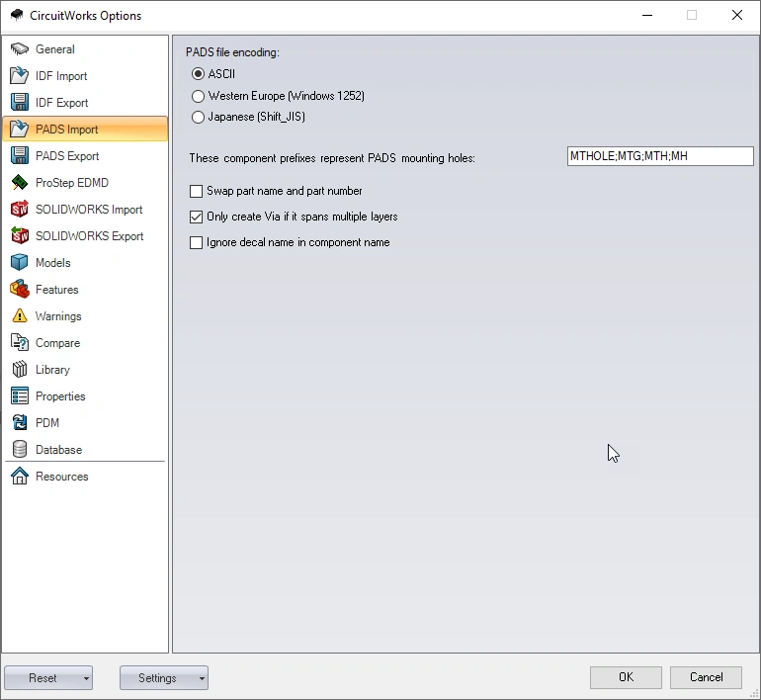Click the Warnings triangle icon
This screenshot has width=761, height=700.
(x=20, y=316)
